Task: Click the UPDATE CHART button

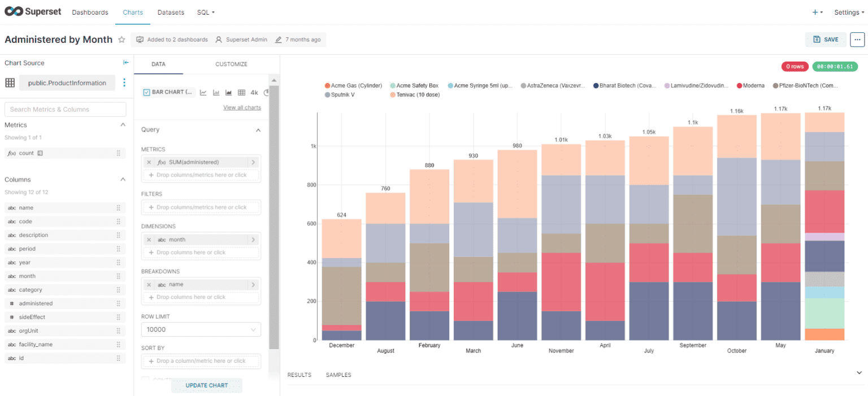Action: (x=206, y=385)
